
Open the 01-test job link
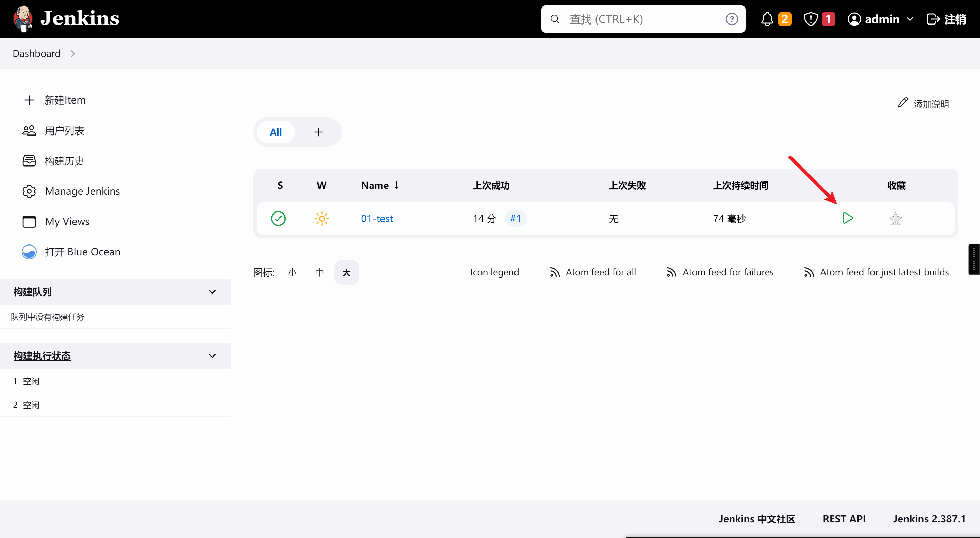pyautogui.click(x=377, y=219)
